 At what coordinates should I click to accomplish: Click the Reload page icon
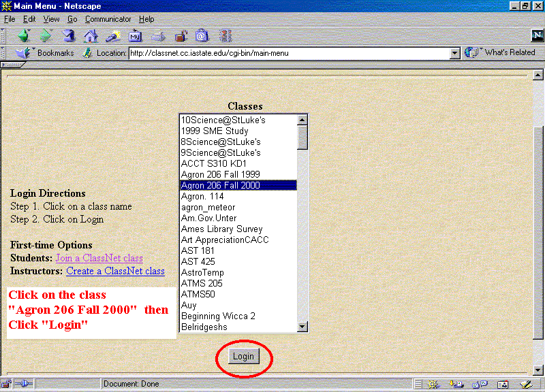[x=68, y=35]
